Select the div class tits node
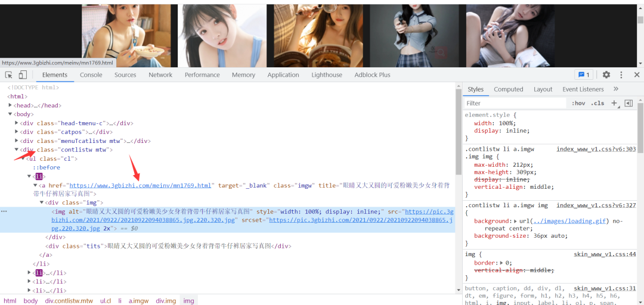The height and width of the screenshot is (305, 644). coord(168,246)
